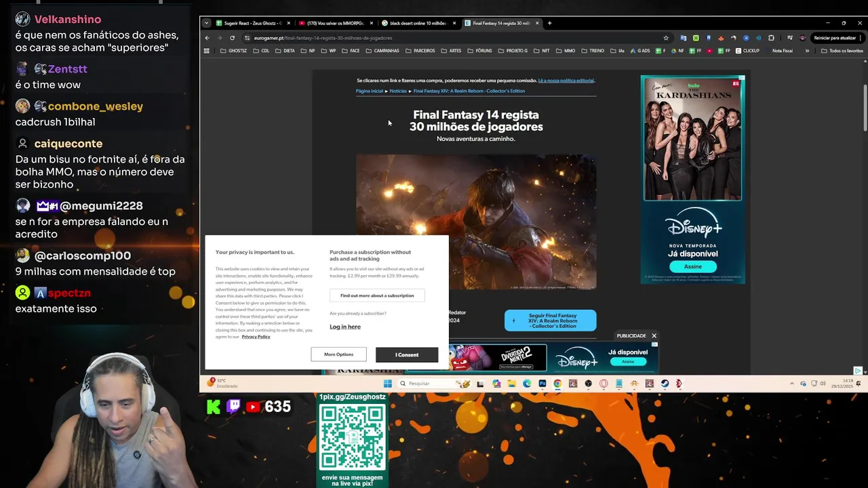
Task: Click the Kardashians Hulu ad image
Action: coord(692,139)
